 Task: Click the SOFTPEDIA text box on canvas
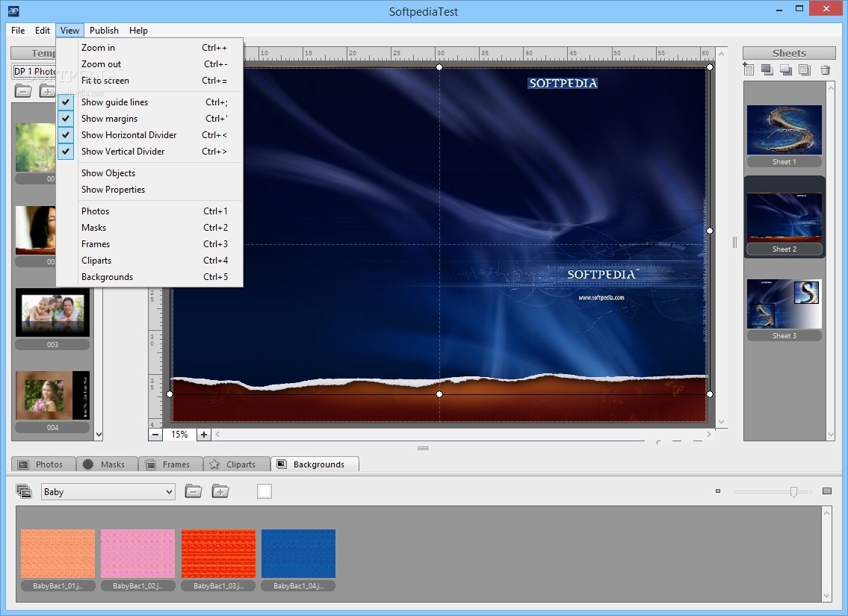coord(563,83)
